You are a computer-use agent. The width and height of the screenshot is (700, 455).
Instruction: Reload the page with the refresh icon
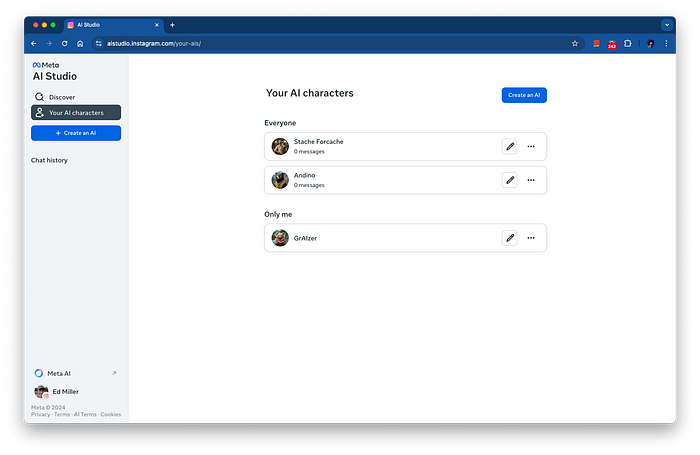(65, 43)
